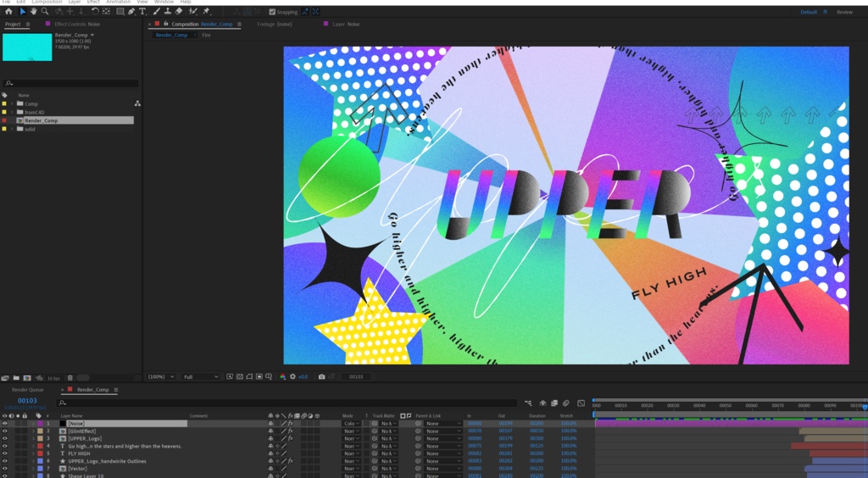Toggle the Snapping checkbox
The width and height of the screenshot is (868, 478).
coord(272,12)
